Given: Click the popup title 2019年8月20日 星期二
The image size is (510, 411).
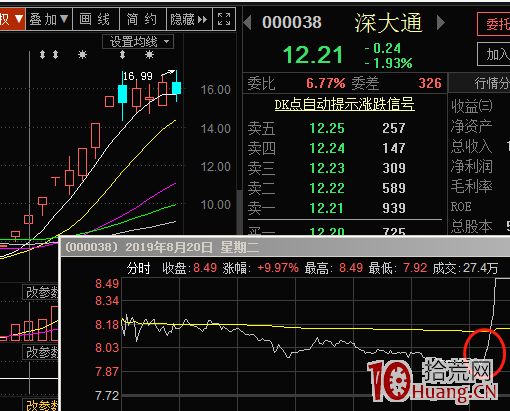Looking at the screenshot, I should [x=192, y=247].
